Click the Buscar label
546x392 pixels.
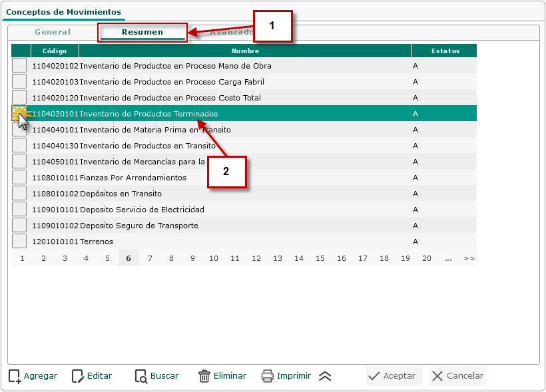click(x=164, y=376)
